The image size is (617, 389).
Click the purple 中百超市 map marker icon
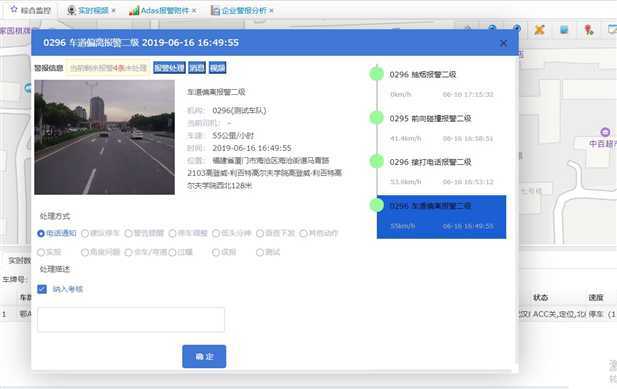[605, 132]
